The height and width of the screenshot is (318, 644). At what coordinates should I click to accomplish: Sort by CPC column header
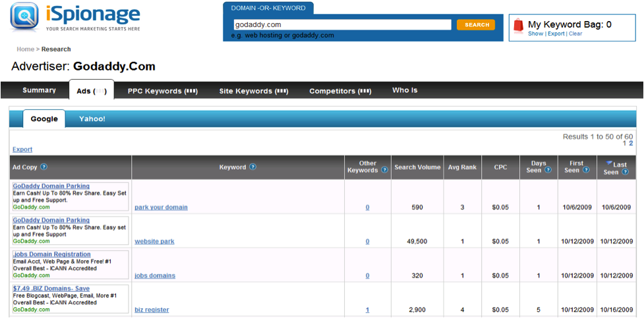click(x=501, y=167)
